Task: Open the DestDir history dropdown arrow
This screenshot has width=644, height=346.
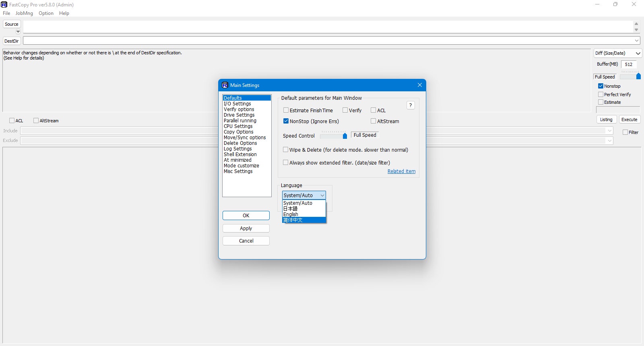Action: (x=637, y=41)
